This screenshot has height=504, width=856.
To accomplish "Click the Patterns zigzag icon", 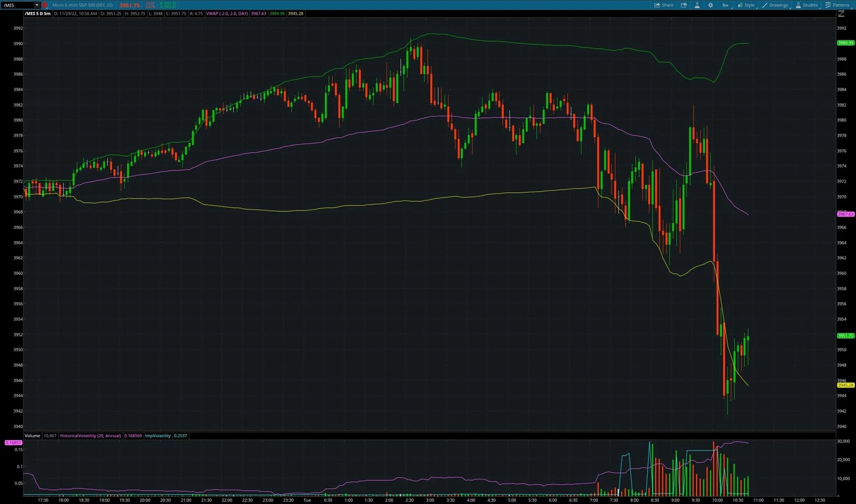I will (828, 5).
